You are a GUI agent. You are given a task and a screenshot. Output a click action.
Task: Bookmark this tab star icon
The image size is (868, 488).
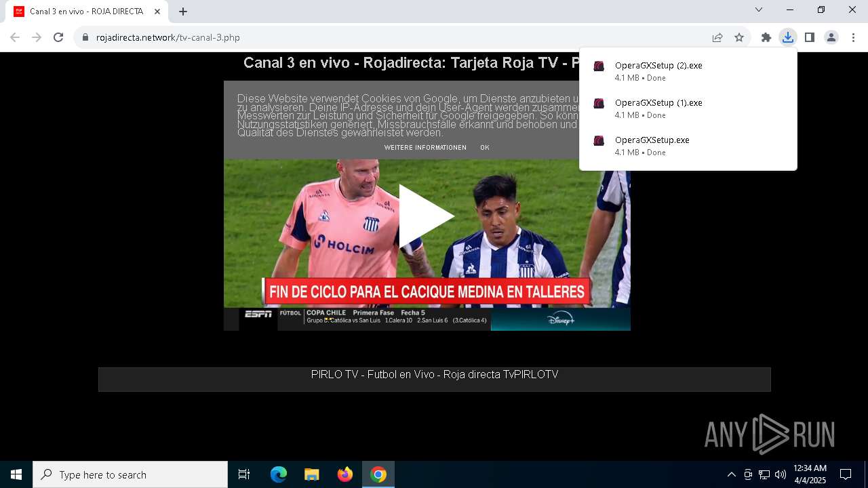click(x=739, y=37)
